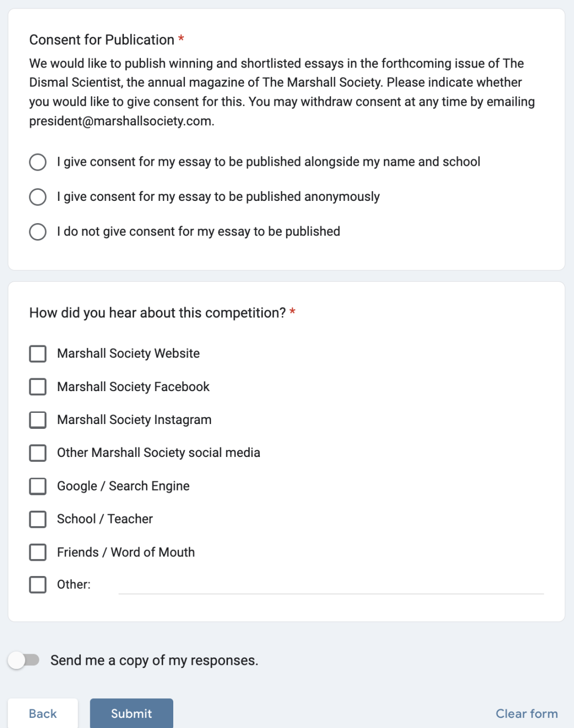Select consent with name and school option
The height and width of the screenshot is (728, 574).
click(38, 162)
